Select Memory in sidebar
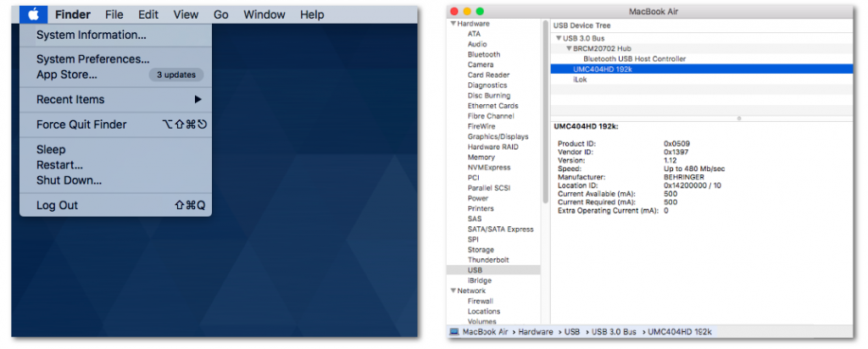The image size is (868, 349). coord(481,157)
